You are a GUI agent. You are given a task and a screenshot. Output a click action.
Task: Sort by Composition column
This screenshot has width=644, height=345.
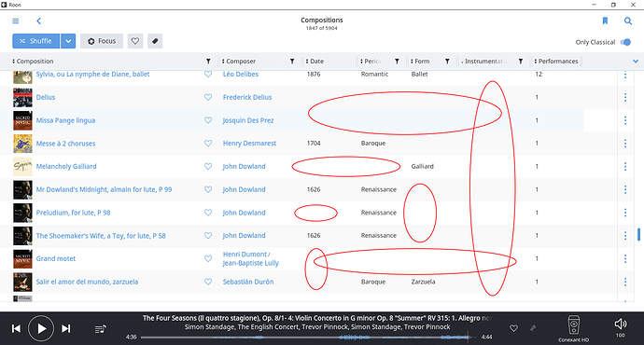(x=33, y=62)
